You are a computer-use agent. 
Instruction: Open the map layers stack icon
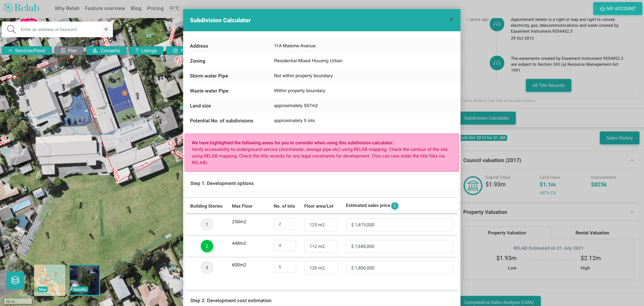point(15,280)
